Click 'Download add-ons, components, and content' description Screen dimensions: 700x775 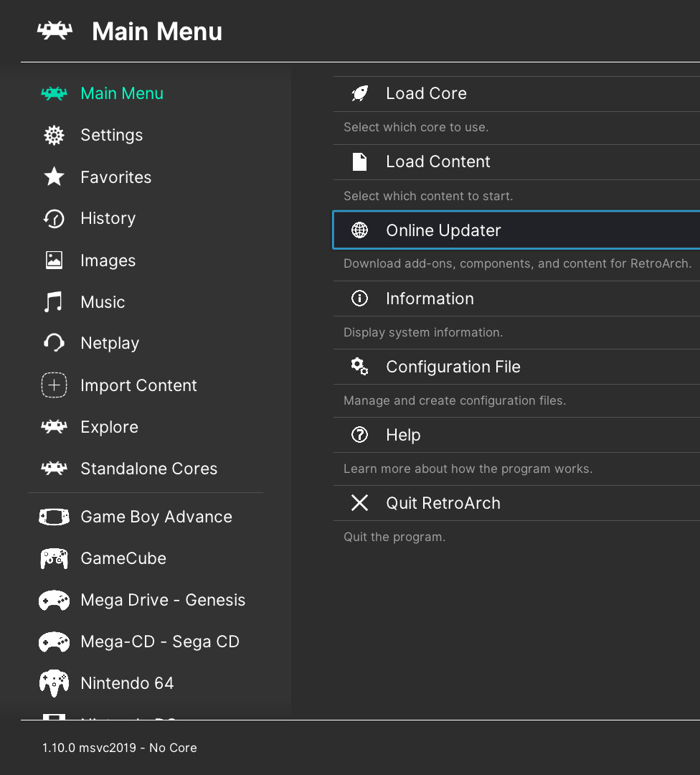pos(517,263)
